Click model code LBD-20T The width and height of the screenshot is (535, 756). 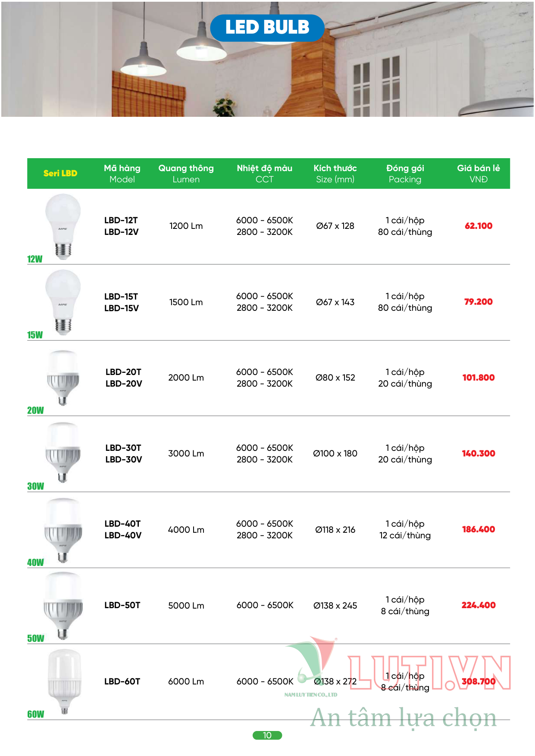(123, 372)
